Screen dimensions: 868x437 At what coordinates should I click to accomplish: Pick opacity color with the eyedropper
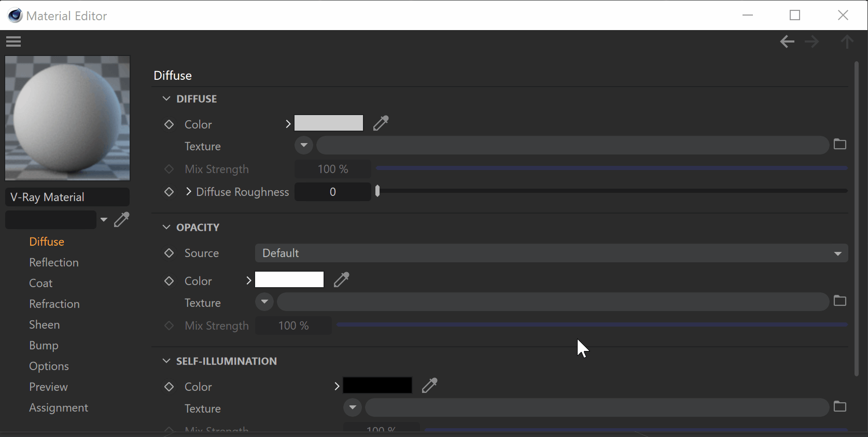click(342, 279)
